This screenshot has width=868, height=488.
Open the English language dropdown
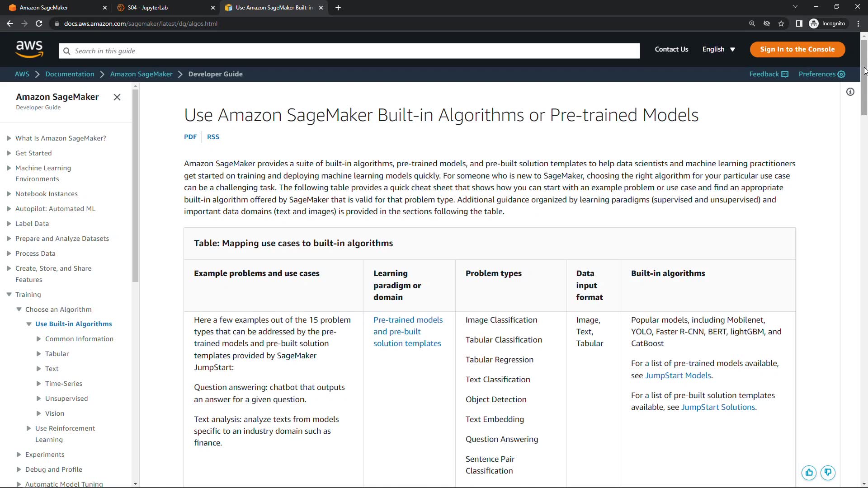718,49
